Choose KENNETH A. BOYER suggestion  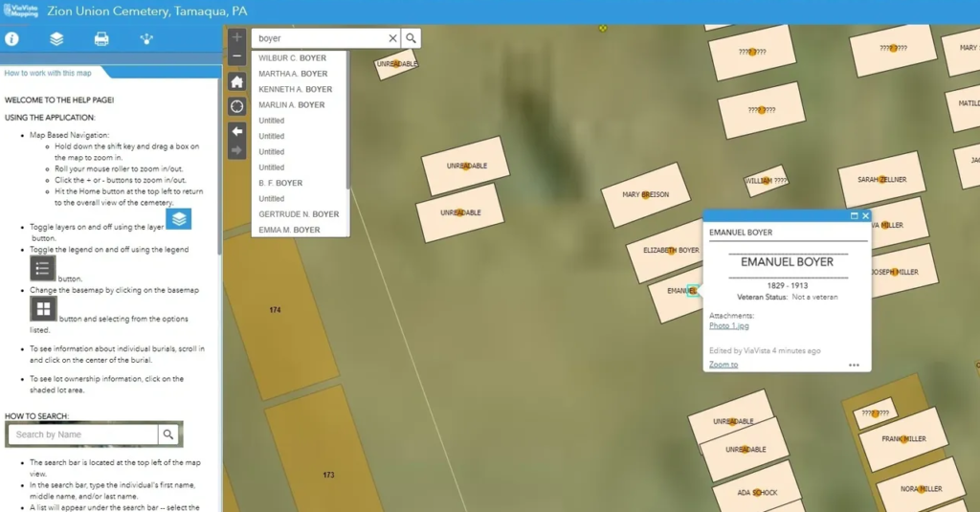coord(296,89)
